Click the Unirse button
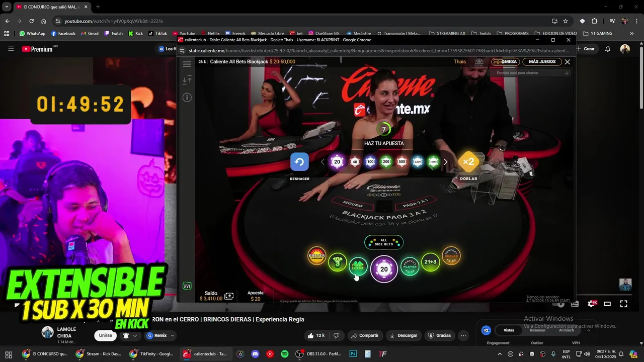The width and height of the screenshot is (644, 362). pyautogui.click(x=105, y=335)
